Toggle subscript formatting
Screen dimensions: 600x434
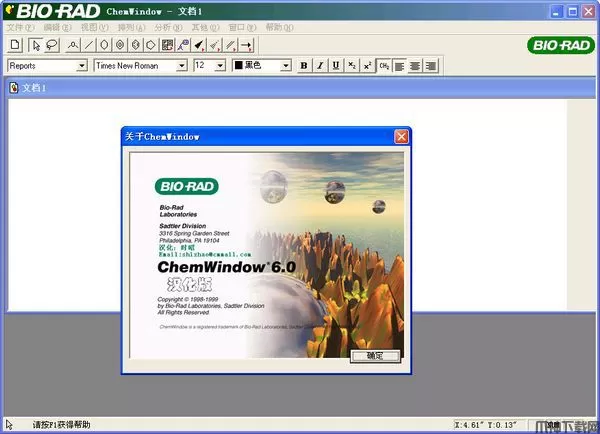tap(352, 65)
